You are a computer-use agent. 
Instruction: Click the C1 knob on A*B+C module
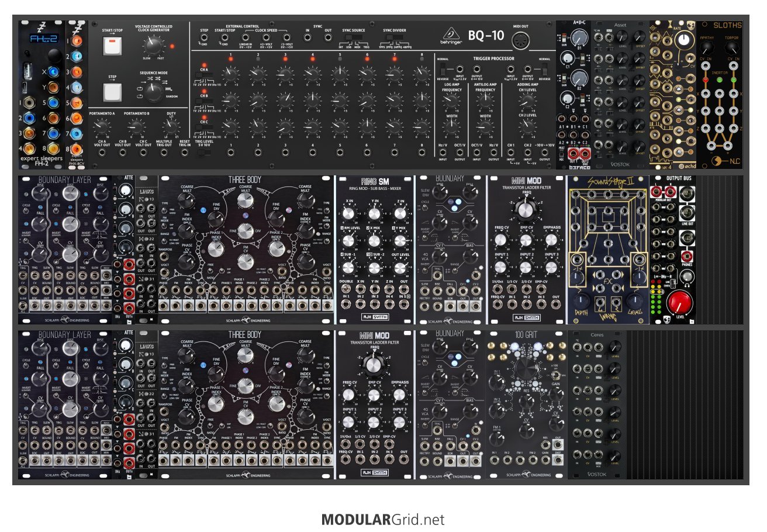tap(566, 58)
